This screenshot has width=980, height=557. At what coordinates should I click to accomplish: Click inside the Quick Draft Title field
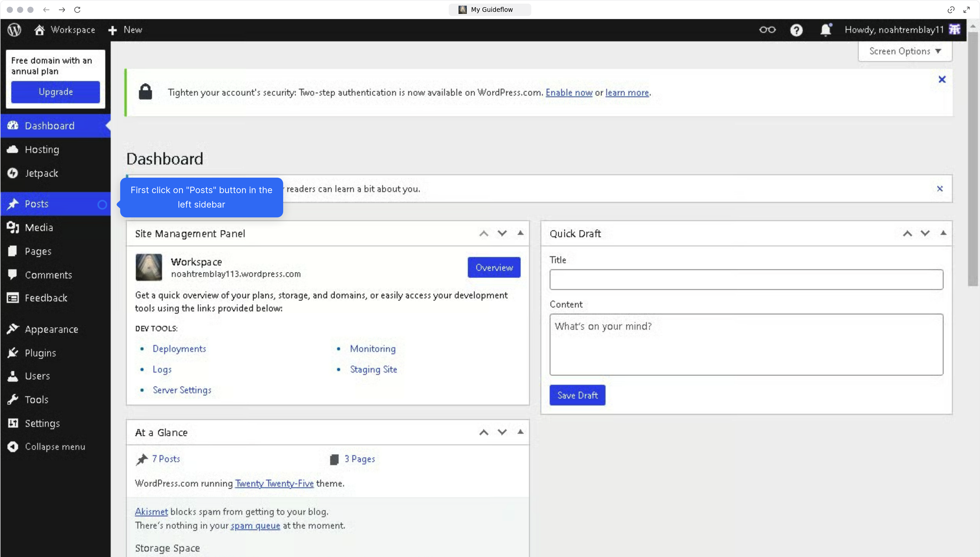[x=746, y=279]
